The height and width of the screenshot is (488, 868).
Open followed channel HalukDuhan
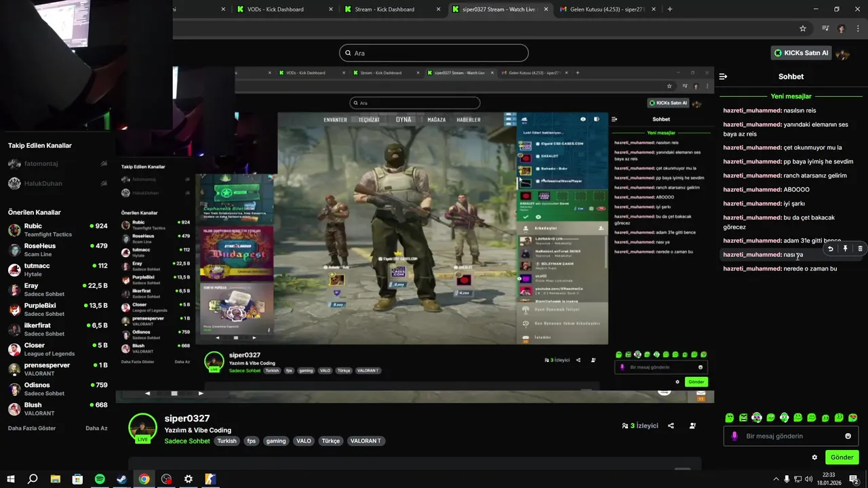(58, 184)
